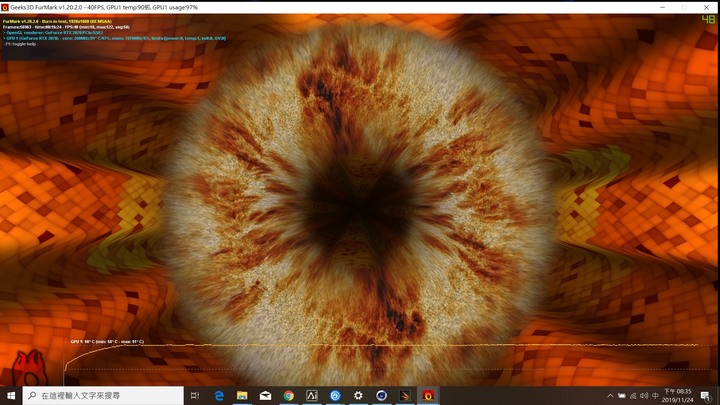This screenshot has height=405, width=720.
Task: Click the FurMark flame logo in the corner
Action: 29,368
